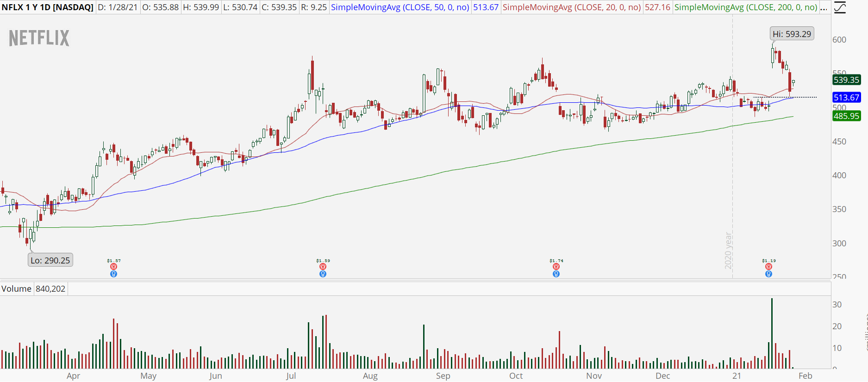
Task: Click the high price H: 539.99
Action: point(201,7)
